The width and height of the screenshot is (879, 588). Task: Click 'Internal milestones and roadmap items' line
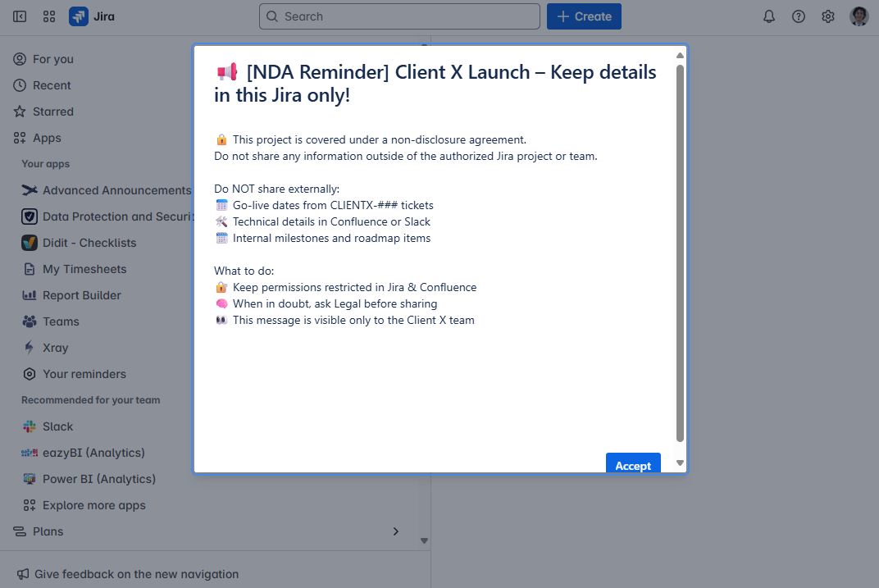pyautogui.click(x=331, y=238)
